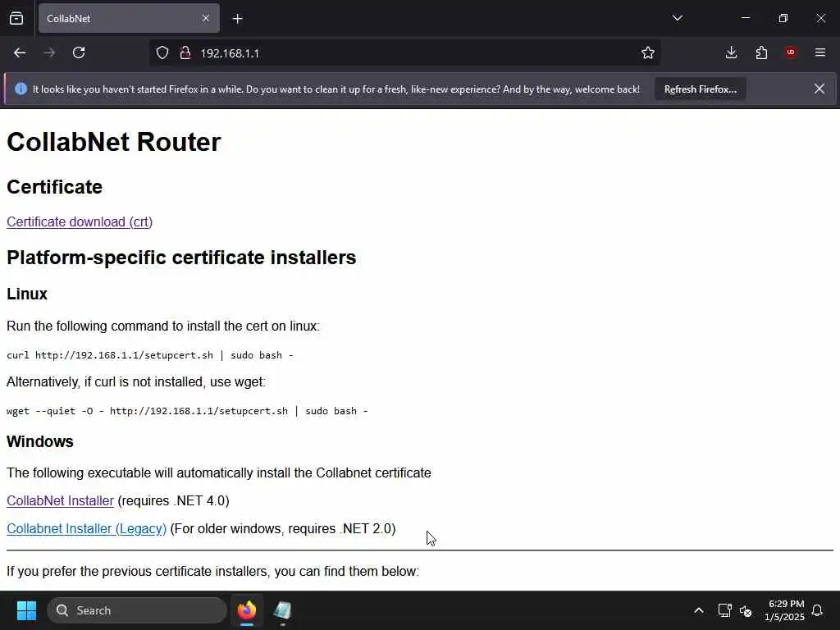Open Firefox View recent browsing icon

16,19
